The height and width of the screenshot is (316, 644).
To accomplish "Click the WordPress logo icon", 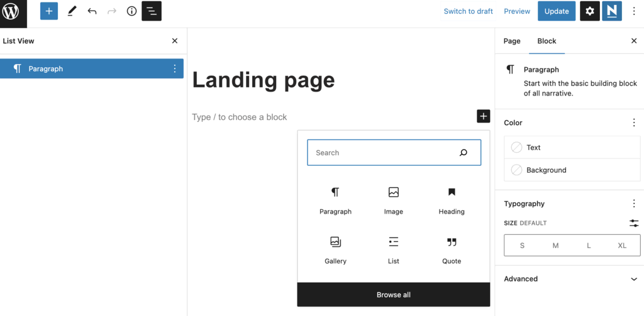I will tap(13, 12).
